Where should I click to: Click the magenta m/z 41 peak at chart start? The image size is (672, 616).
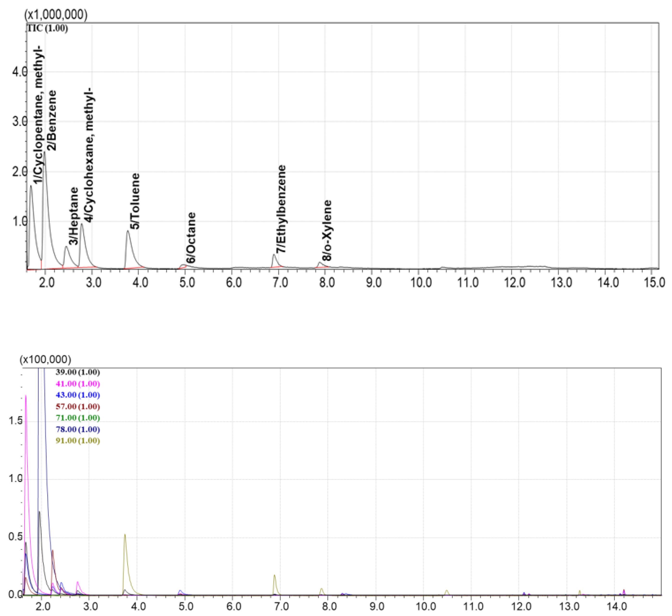click(x=26, y=397)
